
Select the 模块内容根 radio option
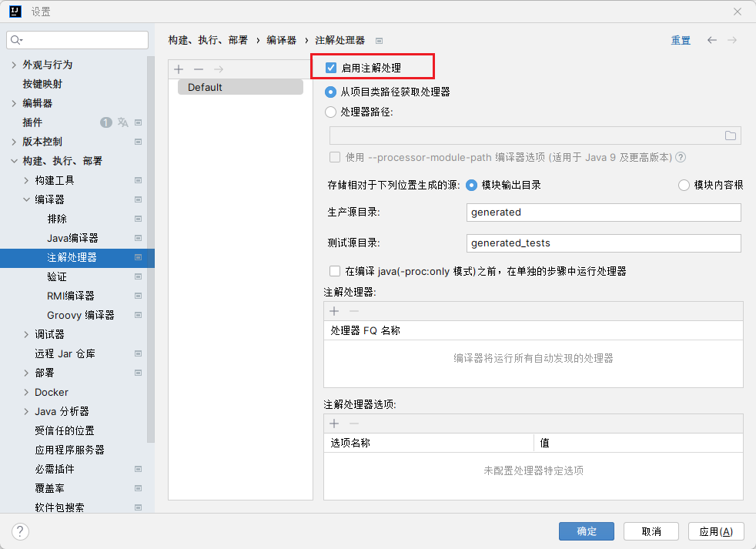tap(684, 185)
